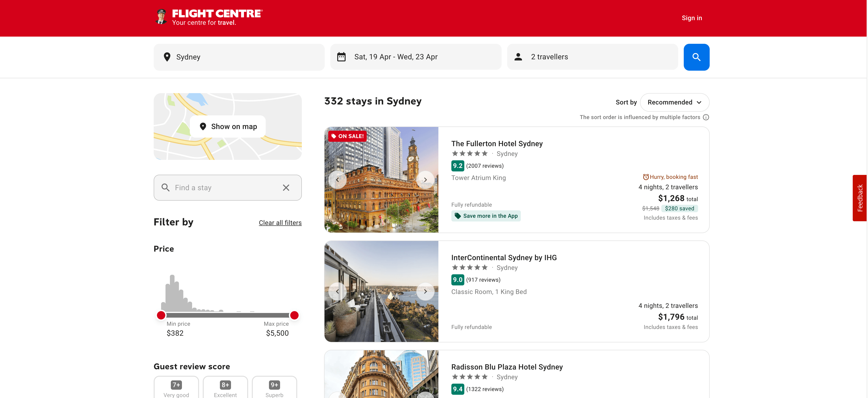868x398 pixels.
Task: Go to previous InterContinental Sydney photo
Action: coord(337,291)
